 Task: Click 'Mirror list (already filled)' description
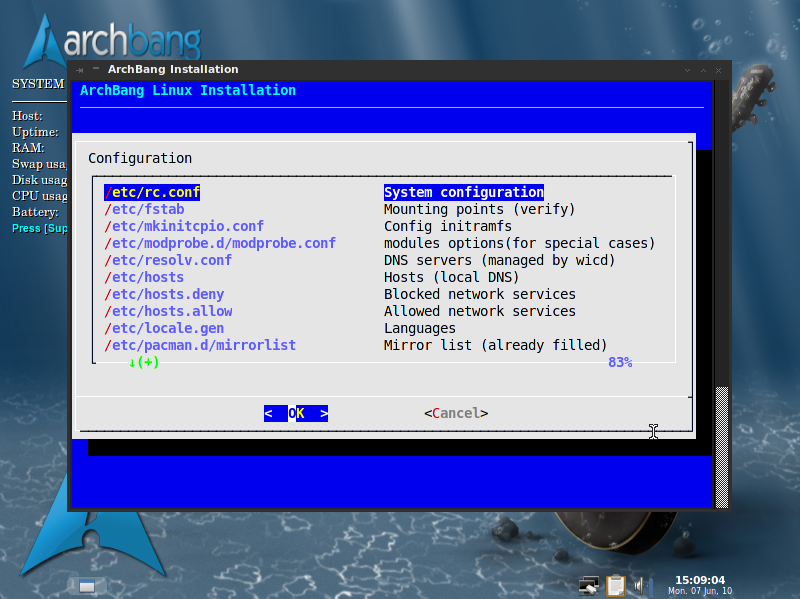495,345
